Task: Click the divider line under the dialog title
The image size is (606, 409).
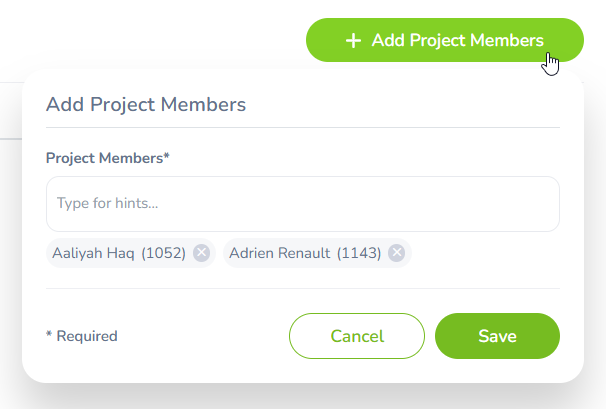Action: [303, 127]
